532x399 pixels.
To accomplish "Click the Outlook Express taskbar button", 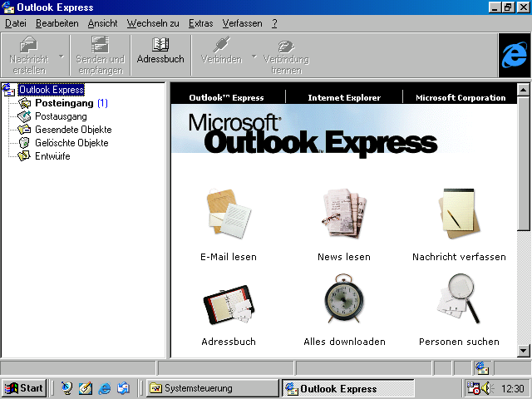I will [x=348, y=388].
